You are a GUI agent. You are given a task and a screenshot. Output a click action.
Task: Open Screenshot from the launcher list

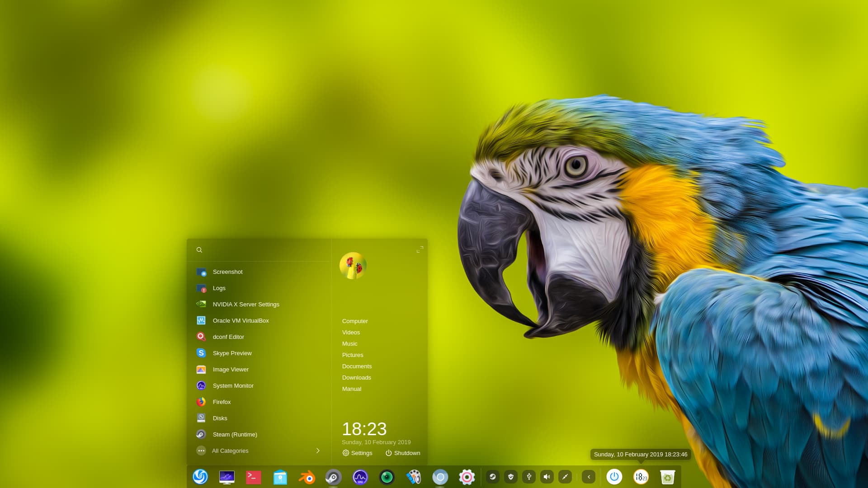point(259,272)
